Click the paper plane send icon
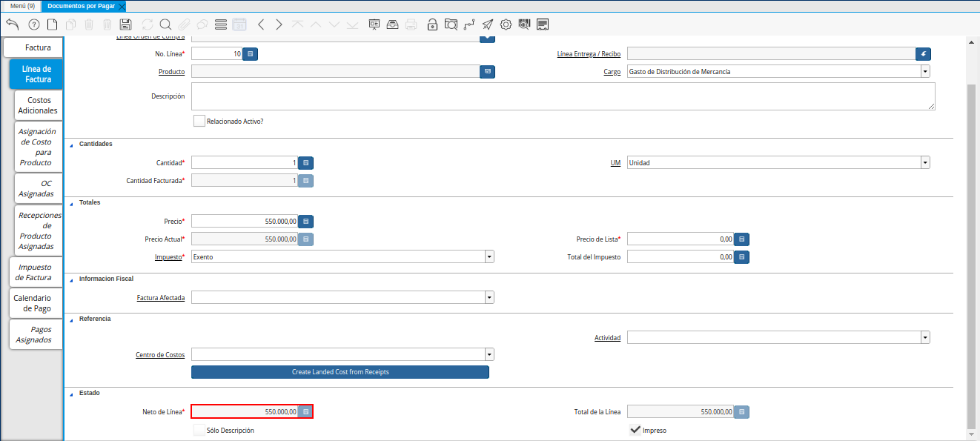The image size is (980, 441). pyautogui.click(x=487, y=24)
